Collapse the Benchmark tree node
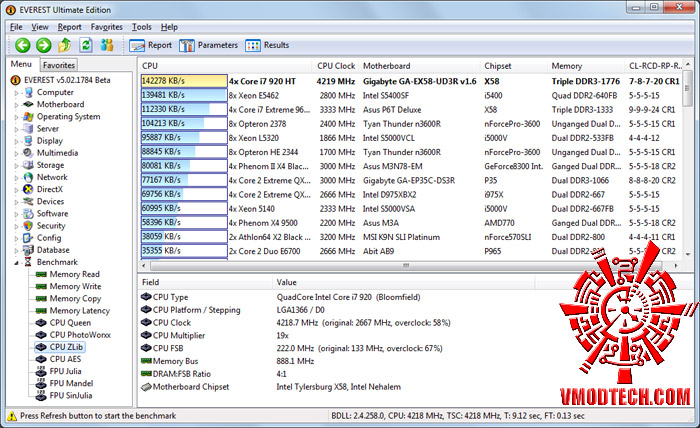Image resolution: width=700 pixels, height=428 pixels. [17, 262]
